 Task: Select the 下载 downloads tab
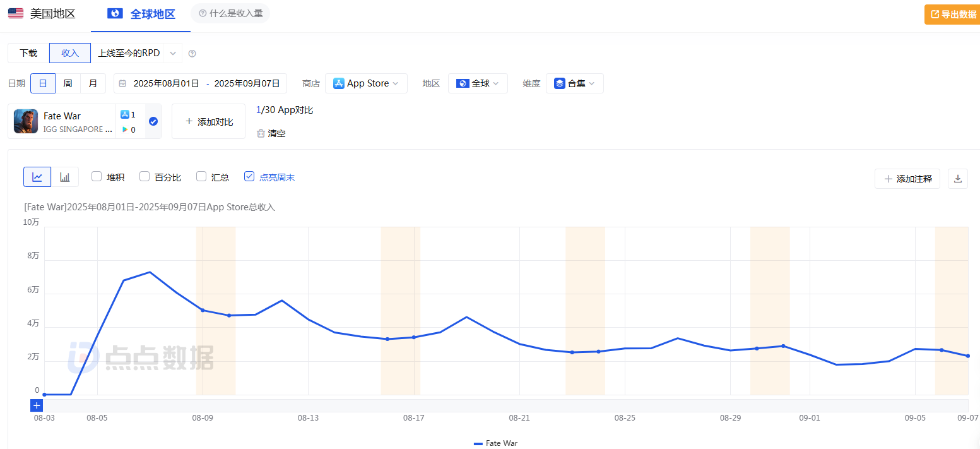click(x=28, y=53)
